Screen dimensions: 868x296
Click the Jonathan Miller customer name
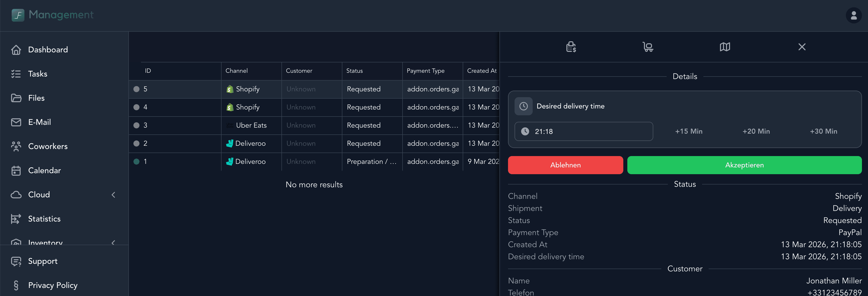pos(834,281)
